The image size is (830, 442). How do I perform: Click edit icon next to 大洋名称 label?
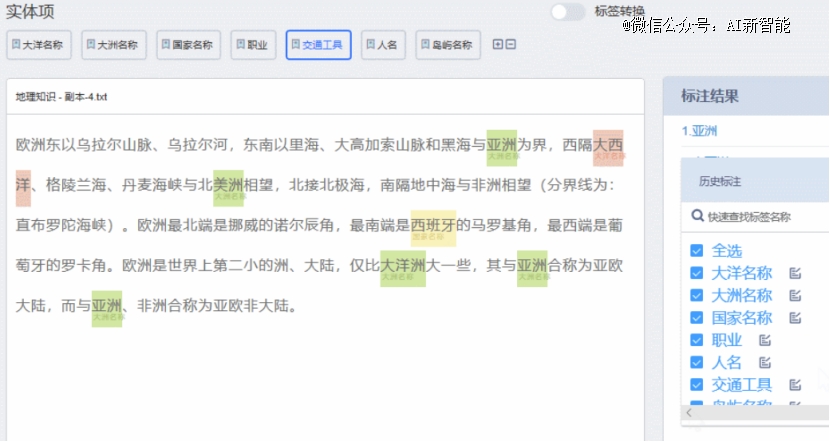795,273
